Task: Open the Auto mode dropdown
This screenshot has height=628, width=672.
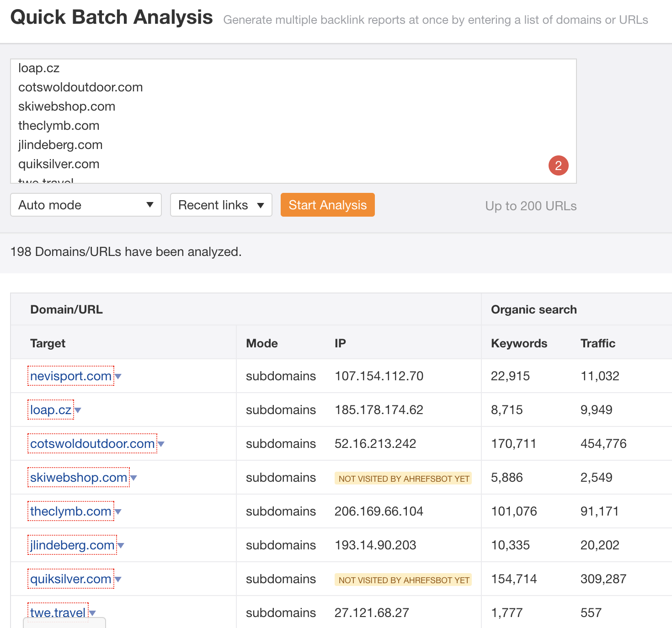Action: [86, 205]
